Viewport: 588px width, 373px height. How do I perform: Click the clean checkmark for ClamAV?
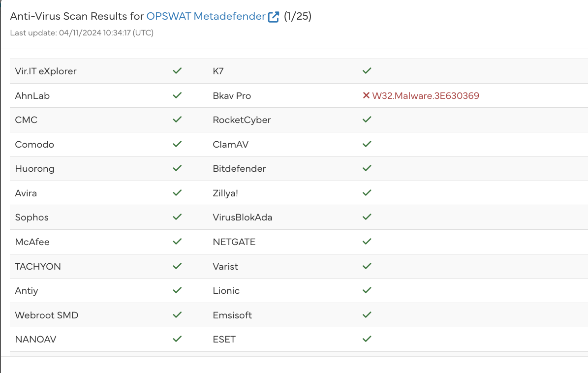[x=366, y=144]
